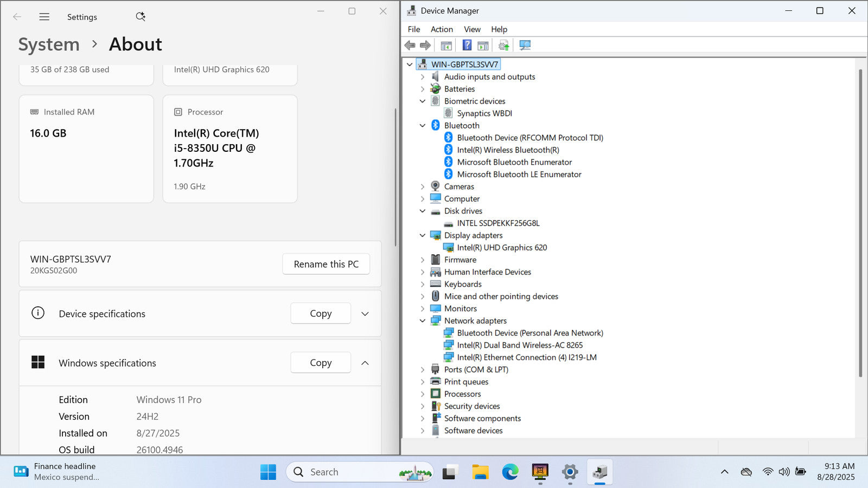Click the Properties toolbar icon in Device Manager
The image size is (868, 488).
(x=483, y=46)
